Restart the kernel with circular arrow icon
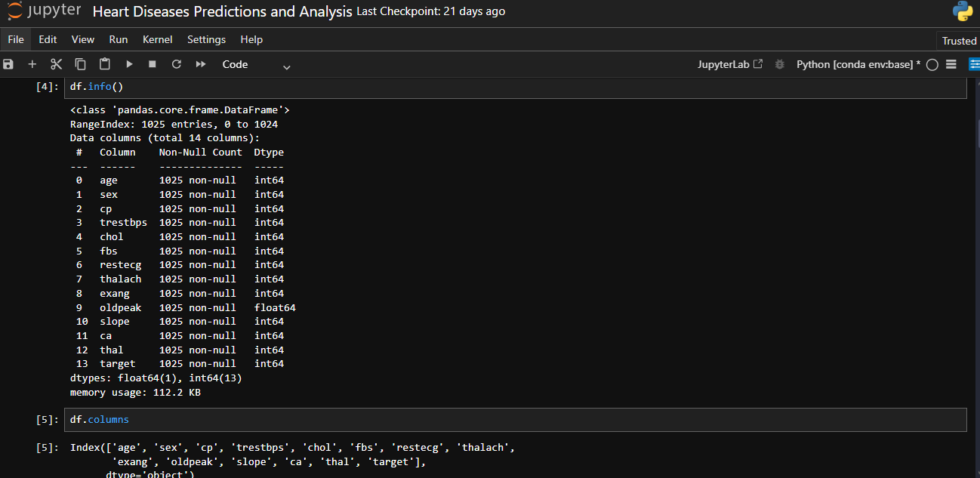Image resolution: width=980 pixels, height=478 pixels. [177, 64]
